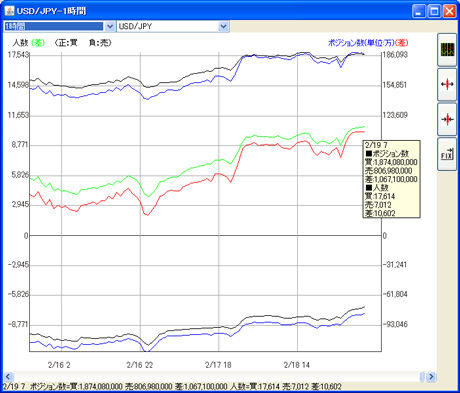Click the 2,945 left axis value

[x=20, y=204]
